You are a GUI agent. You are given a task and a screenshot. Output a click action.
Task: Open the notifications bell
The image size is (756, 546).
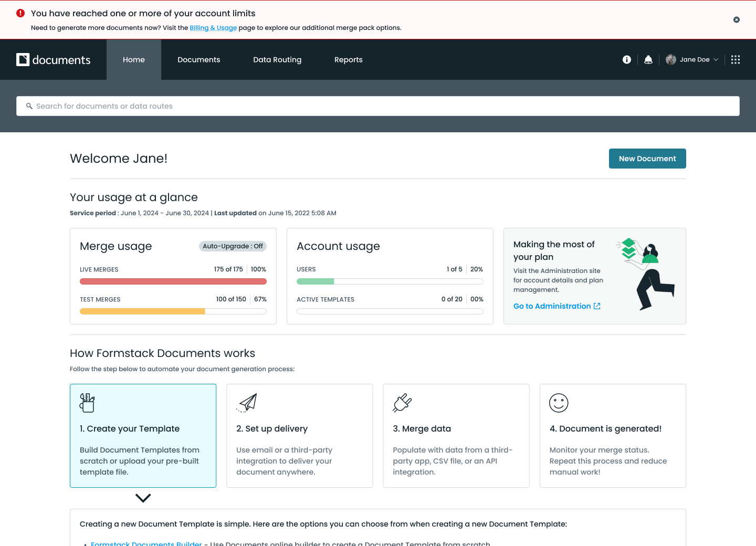pos(648,60)
